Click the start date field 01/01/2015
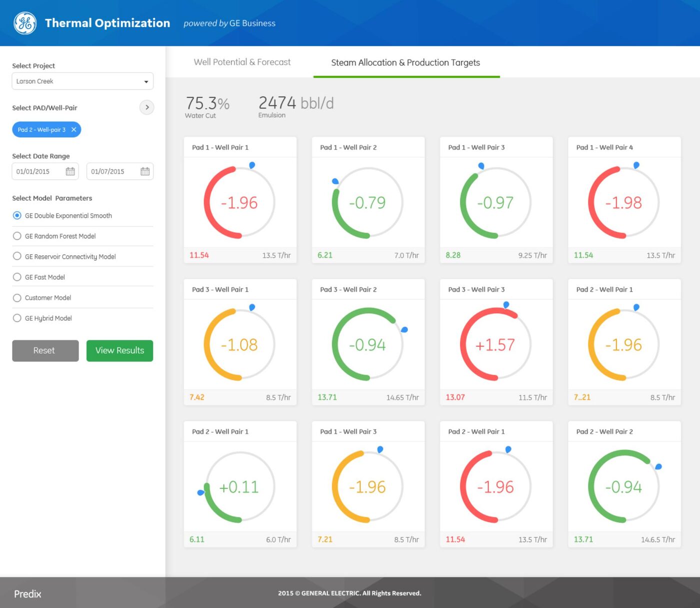Image resolution: width=700 pixels, height=608 pixels. pos(45,172)
